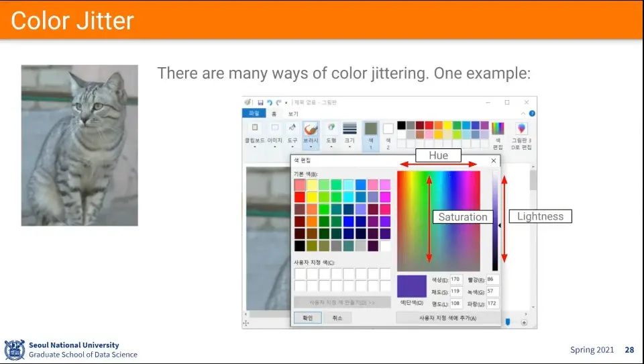Click the OK (확인) button
644x364 pixels.
(x=308, y=318)
